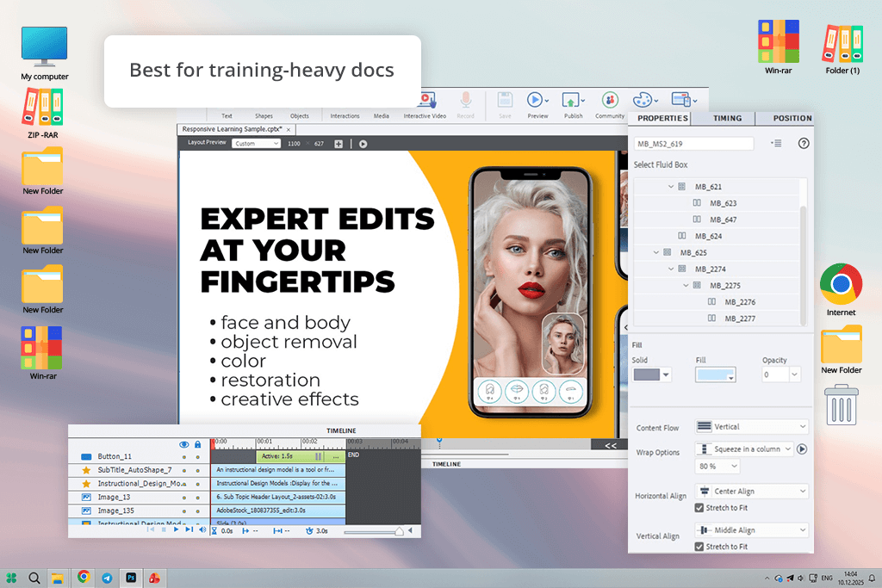
Task: Toggle lock all icon in timeline header
Action: click(x=197, y=444)
